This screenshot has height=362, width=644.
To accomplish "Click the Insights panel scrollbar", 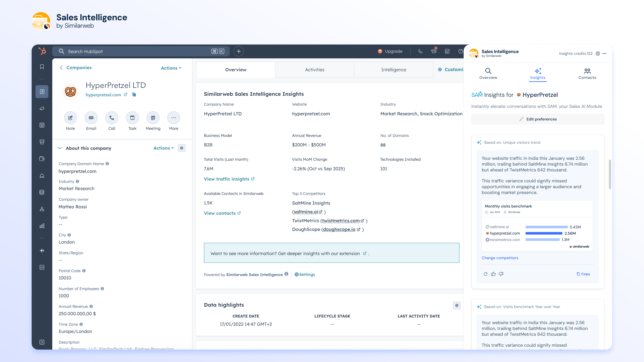I will click(610, 174).
